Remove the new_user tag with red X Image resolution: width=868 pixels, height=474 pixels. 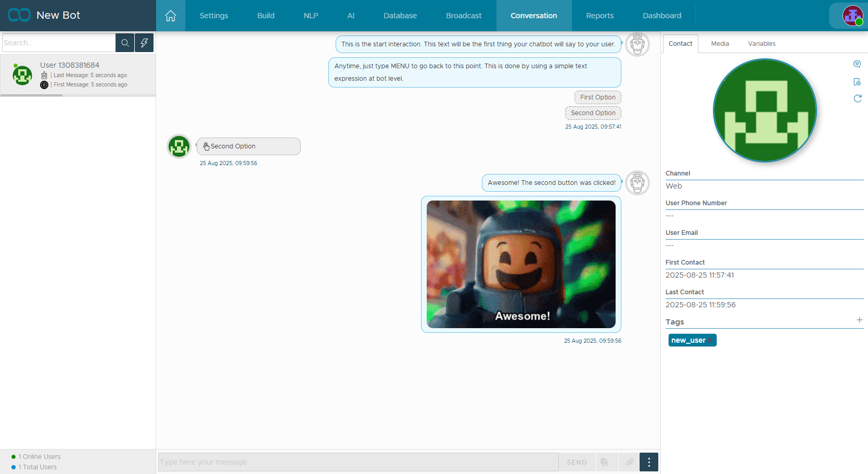710,341
